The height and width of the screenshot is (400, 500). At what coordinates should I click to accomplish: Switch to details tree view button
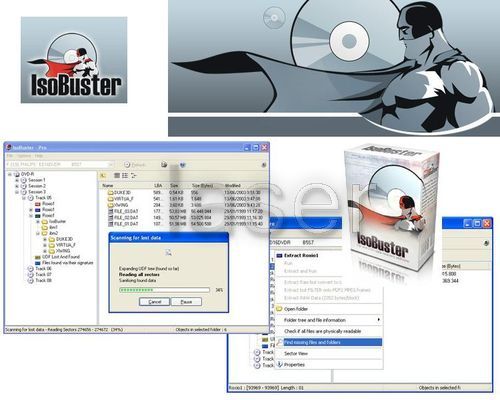[134, 176]
